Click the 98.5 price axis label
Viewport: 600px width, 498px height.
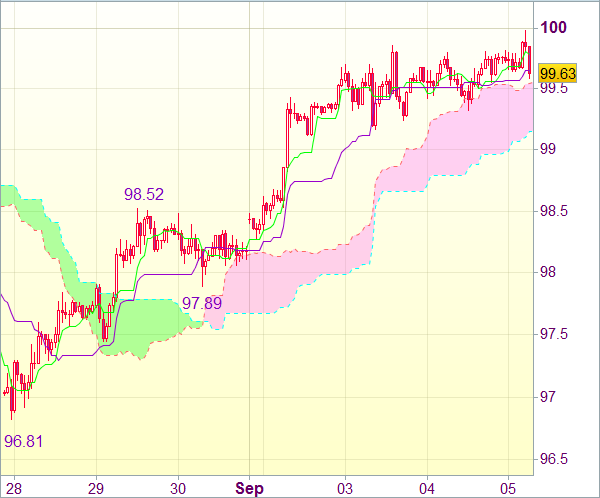click(x=553, y=211)
